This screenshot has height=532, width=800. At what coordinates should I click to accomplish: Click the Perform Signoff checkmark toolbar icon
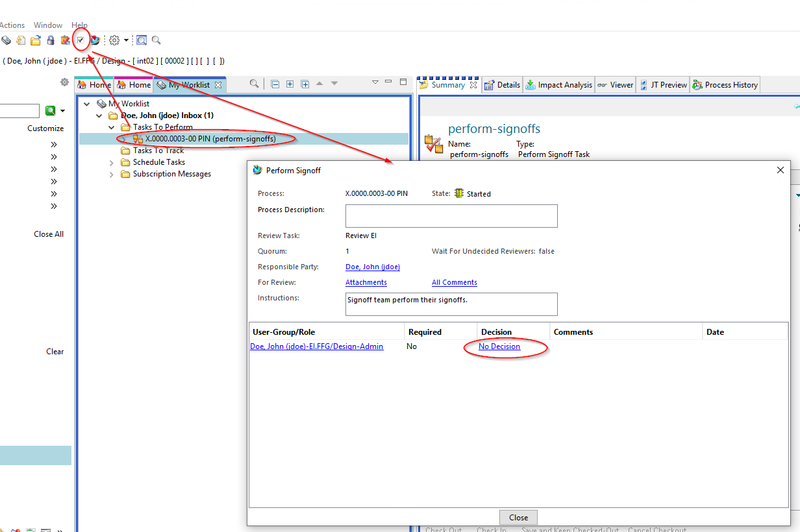tap(81, 40)
